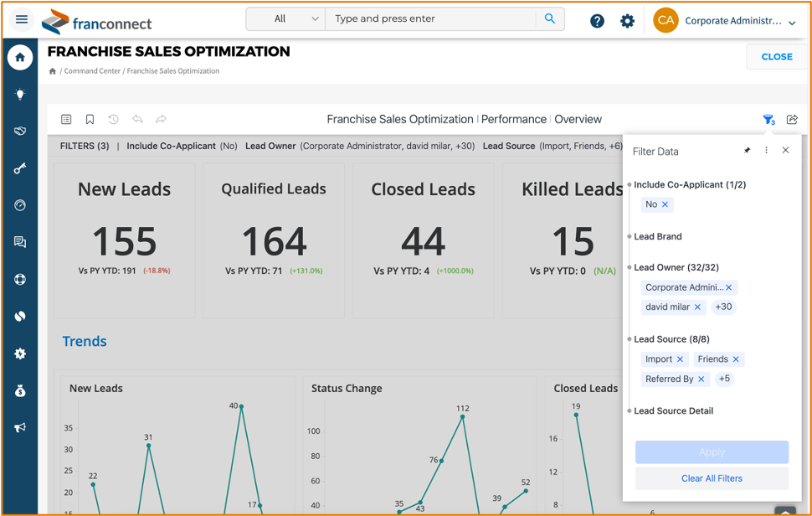
Task: Click the report list toolbar icon
Action: tap(66, 119)
